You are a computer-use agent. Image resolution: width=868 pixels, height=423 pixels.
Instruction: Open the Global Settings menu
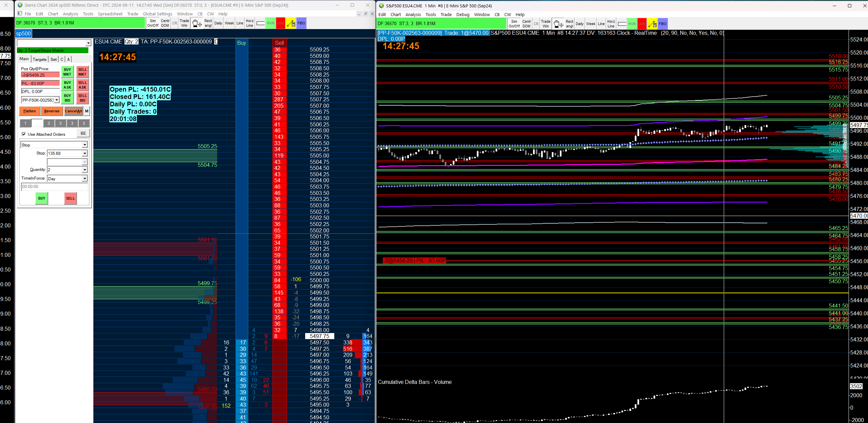click(x=157, y=14)
